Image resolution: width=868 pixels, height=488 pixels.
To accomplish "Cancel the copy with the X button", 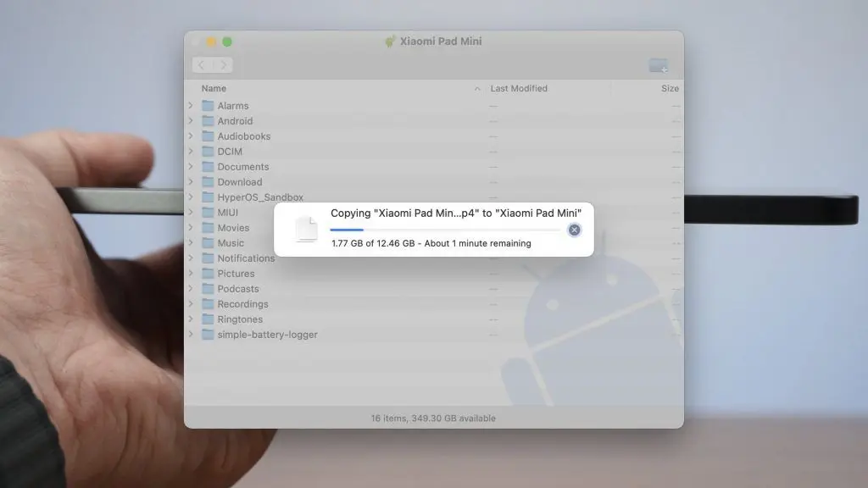I will (x=574, y=230).
